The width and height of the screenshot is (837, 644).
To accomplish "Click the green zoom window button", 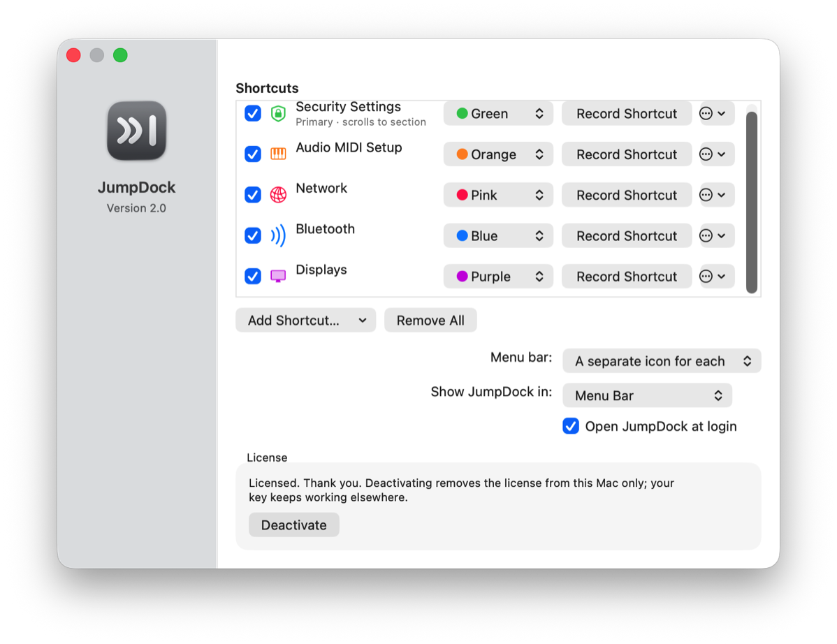I will click(120, 55).
